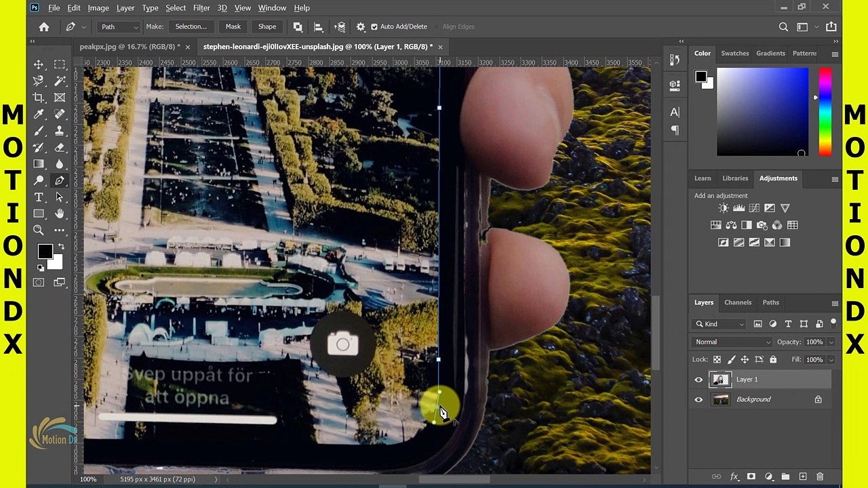The image size is (868, 488).
Task: Select the Clone Stamp tool
Action: pyautogui.click(x=60, y=131)
